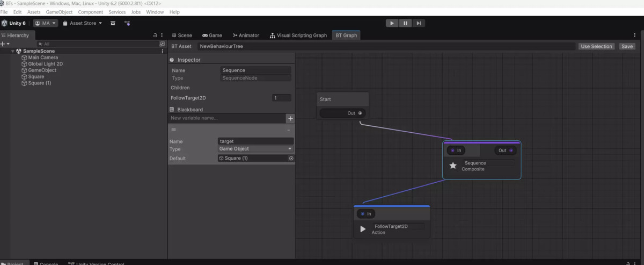Click the Global Light 2D cube icon
This screenshot has height=265, width=644.
[x=24, y=64]
